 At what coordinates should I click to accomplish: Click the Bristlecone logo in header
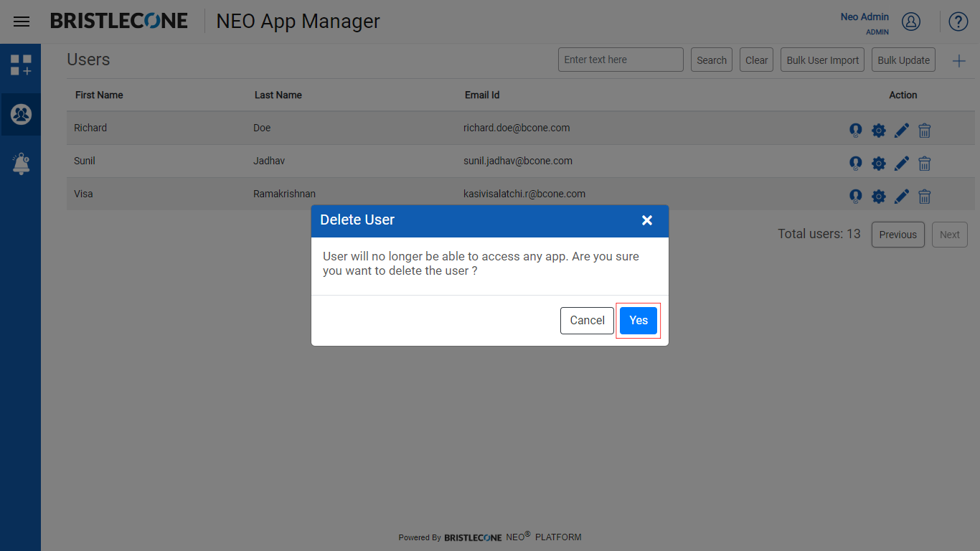[x=119, y=21]
